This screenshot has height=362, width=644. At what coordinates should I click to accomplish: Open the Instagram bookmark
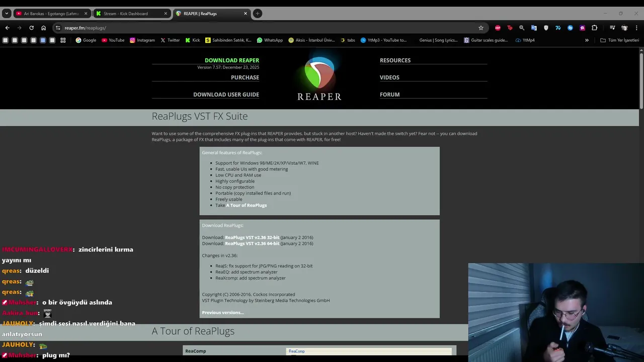pyautogui.click(x=142, y=40)
